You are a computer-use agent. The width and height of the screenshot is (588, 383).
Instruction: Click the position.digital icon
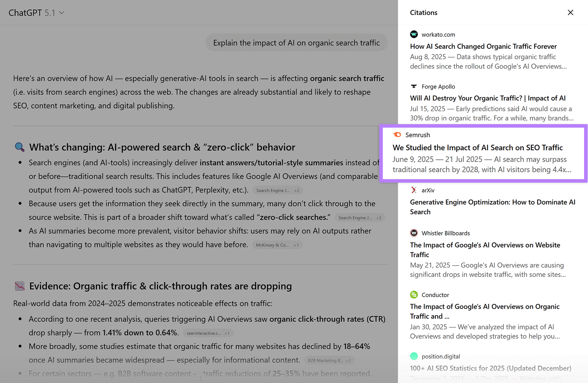pos(414,356)
